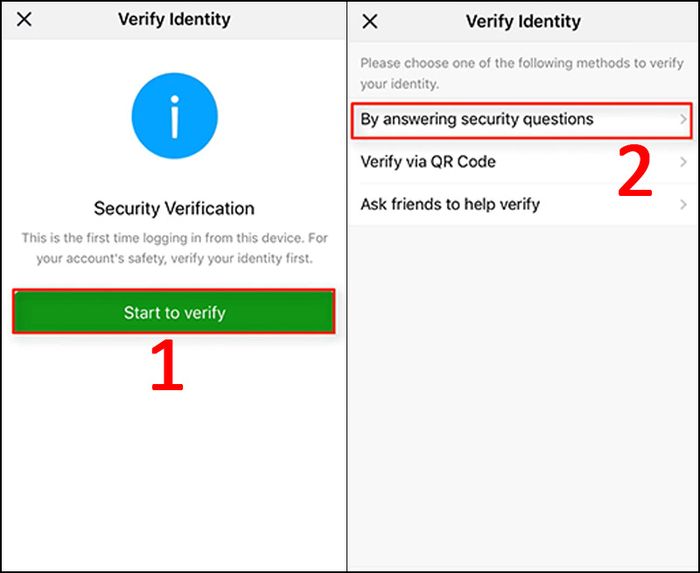This screenshot has width=700, height=573.
Task: Select Verify via QR Code option
Action: coord(523,162)
